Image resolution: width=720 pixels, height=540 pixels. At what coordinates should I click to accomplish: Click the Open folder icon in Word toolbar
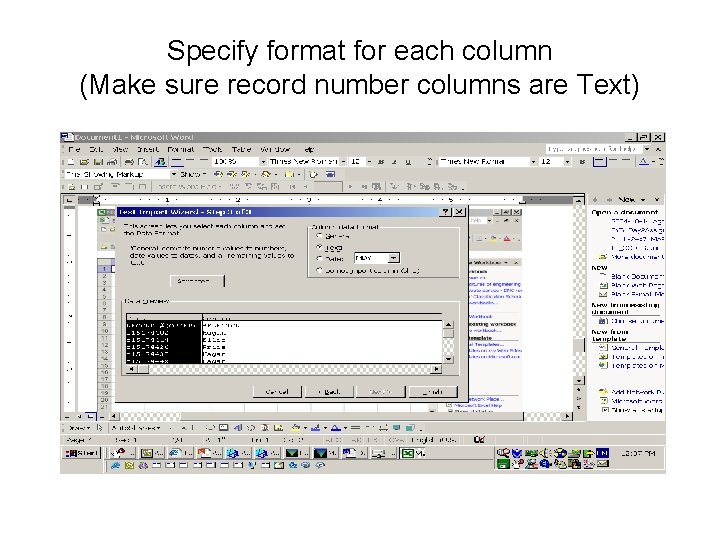tap(84, 162)
